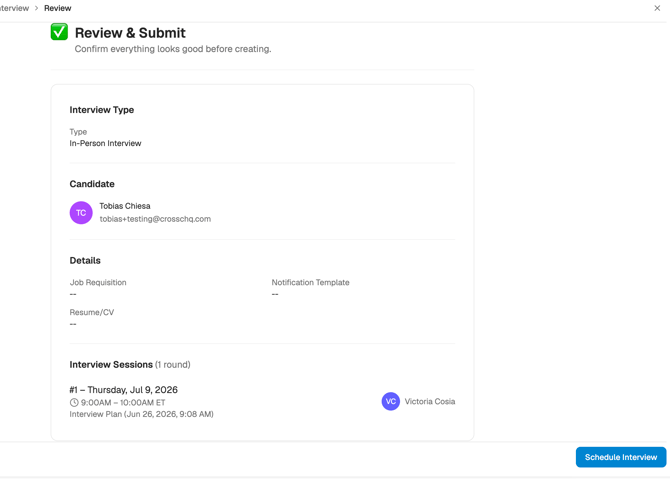Viewport: 670px width, 479px height.
Task: Click the breadcrumb chevron separator
Action: pos(37,8)
